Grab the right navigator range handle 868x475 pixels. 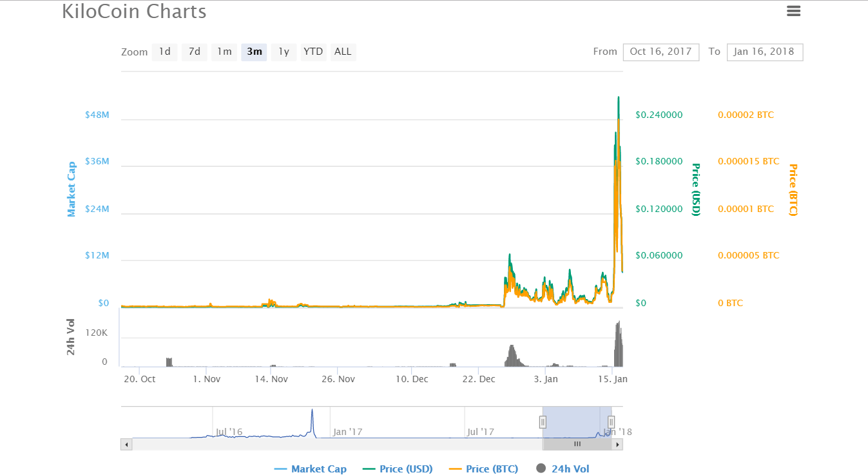click(x=611, y=422)
